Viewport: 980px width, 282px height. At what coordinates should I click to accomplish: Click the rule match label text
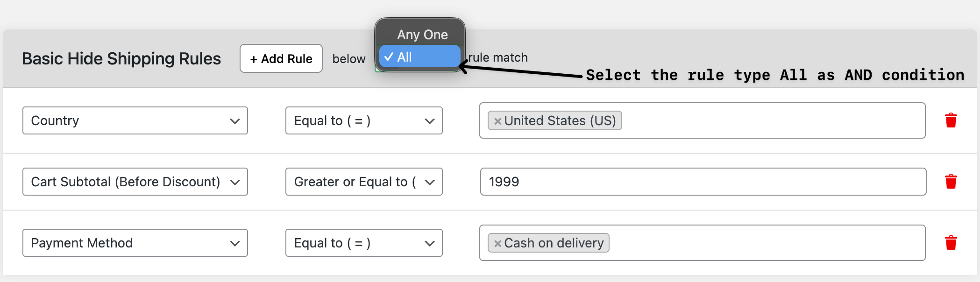coord(499,57)
